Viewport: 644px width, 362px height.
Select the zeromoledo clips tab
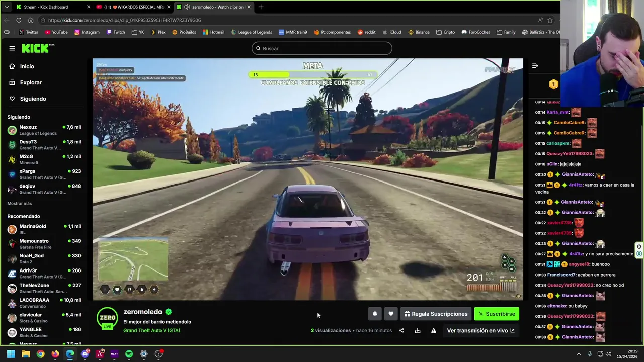coord(213,7)
